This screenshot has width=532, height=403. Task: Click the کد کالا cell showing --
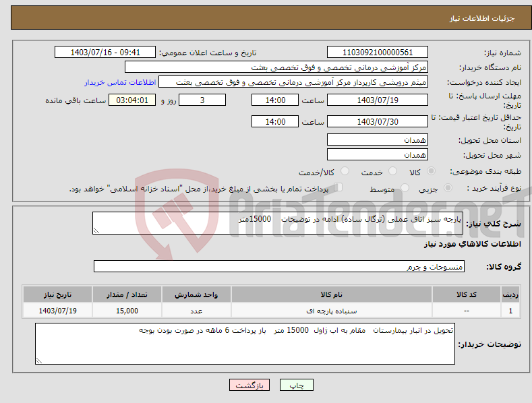(x=467, y=311)
